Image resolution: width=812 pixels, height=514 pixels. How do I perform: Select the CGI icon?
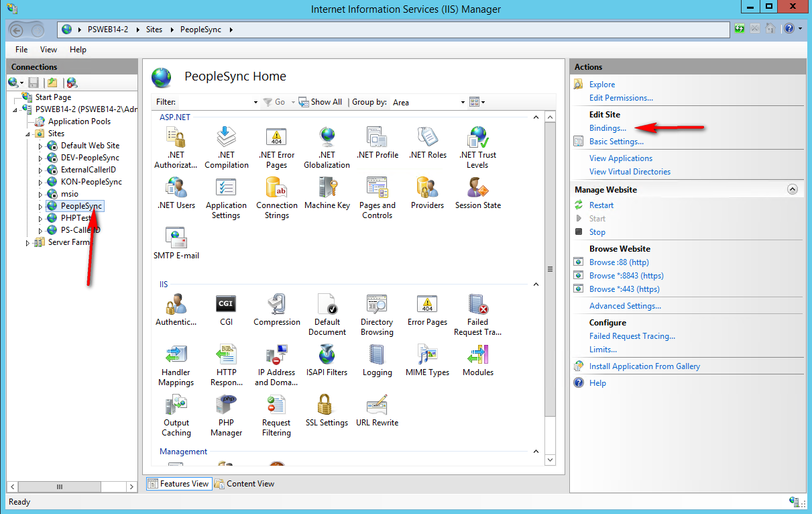click(x=227, y=310)
